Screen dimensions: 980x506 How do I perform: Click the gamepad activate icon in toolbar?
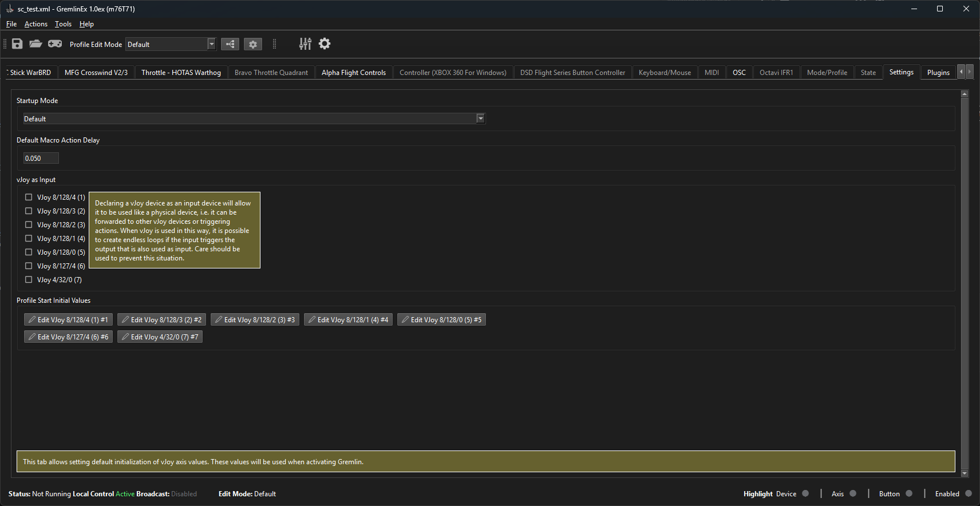(x=55, y=44)
